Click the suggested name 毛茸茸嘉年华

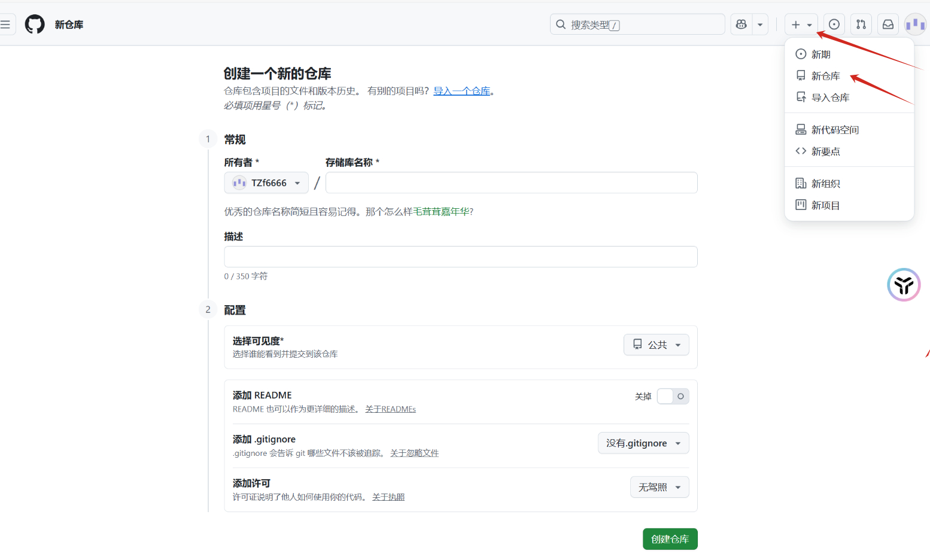[x=441, y=212]
